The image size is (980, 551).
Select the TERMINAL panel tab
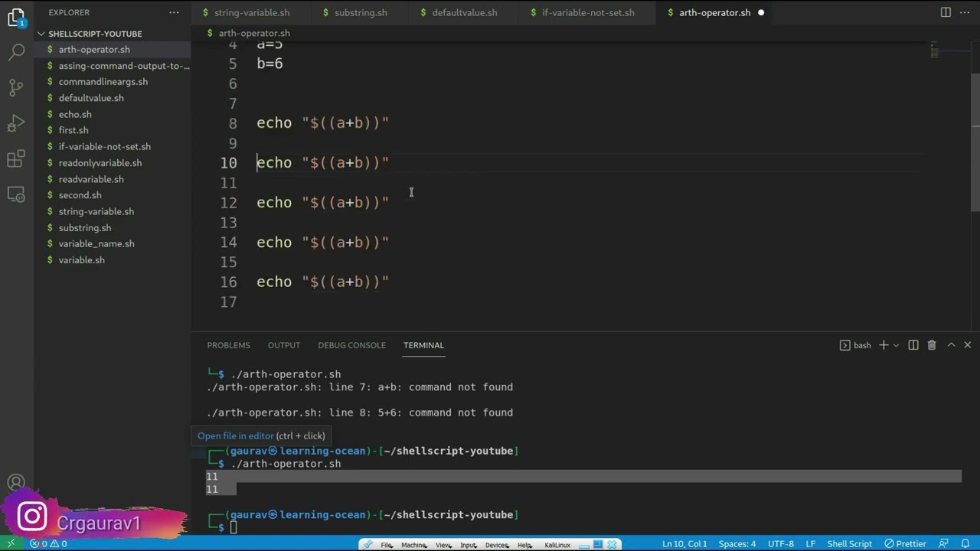(423, 345)
